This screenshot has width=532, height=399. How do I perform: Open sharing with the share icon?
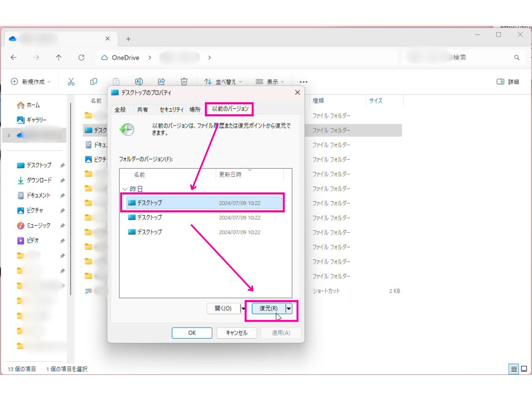tap(162, 81)
